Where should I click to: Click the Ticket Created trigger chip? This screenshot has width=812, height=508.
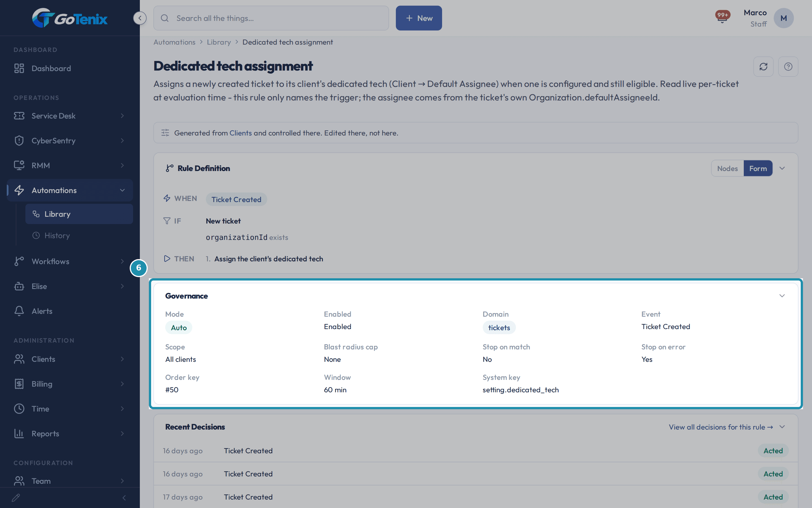236,199
